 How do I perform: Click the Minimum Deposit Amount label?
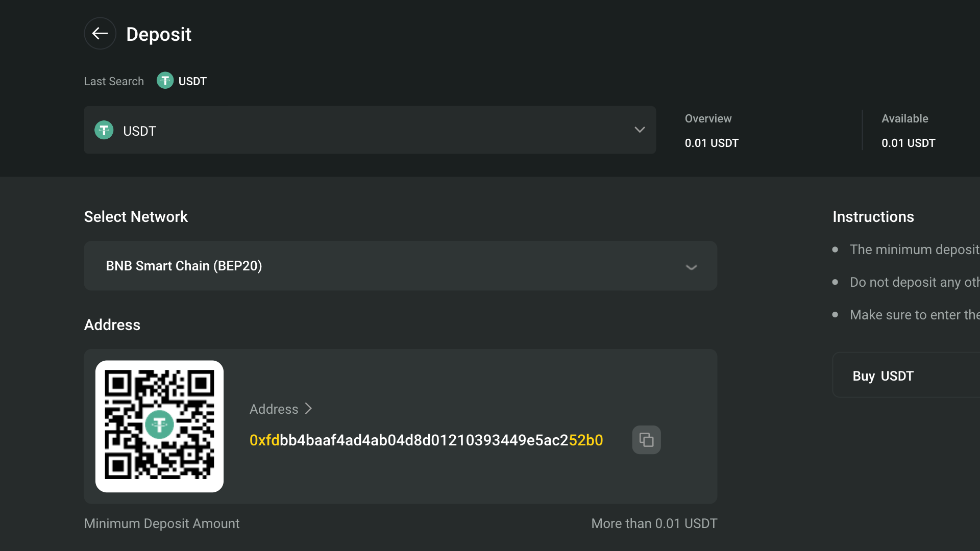tap(162, 523)
